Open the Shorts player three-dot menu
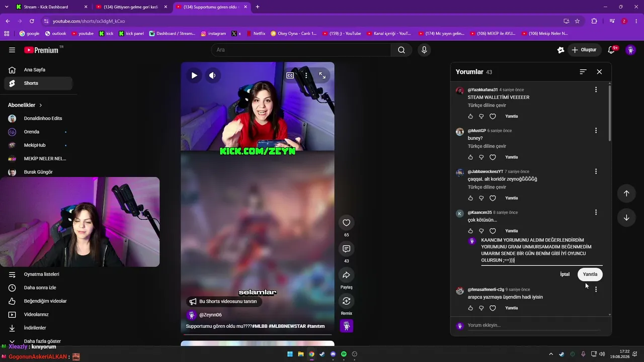 (x=306, y=75)
